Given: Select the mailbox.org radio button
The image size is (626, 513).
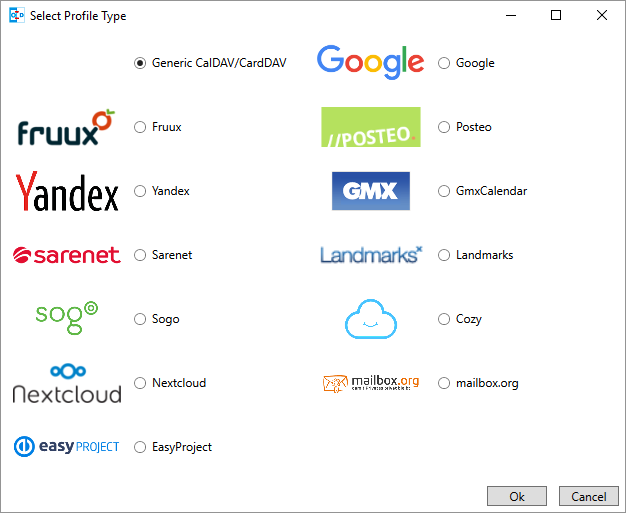Looking at the screenshot, I should tap(444, 383).
